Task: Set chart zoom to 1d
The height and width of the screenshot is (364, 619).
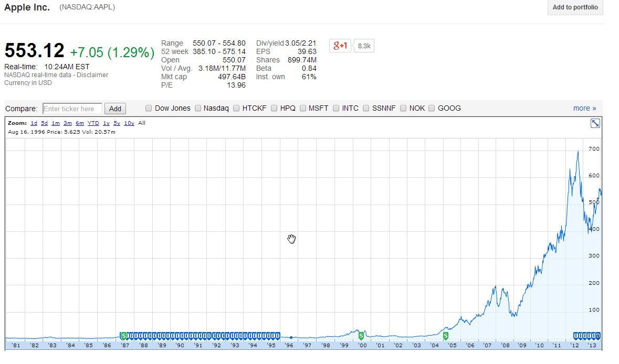Action: coord(34,123)
